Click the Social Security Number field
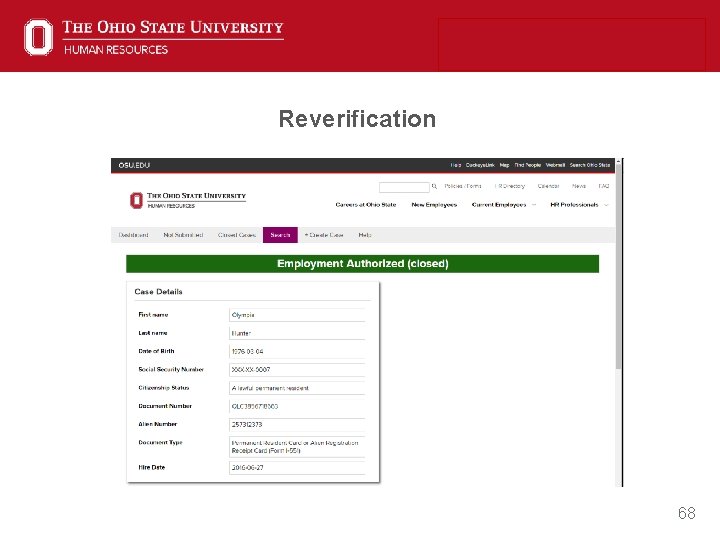This screenshot has height=540, width=720. [297, 370]
